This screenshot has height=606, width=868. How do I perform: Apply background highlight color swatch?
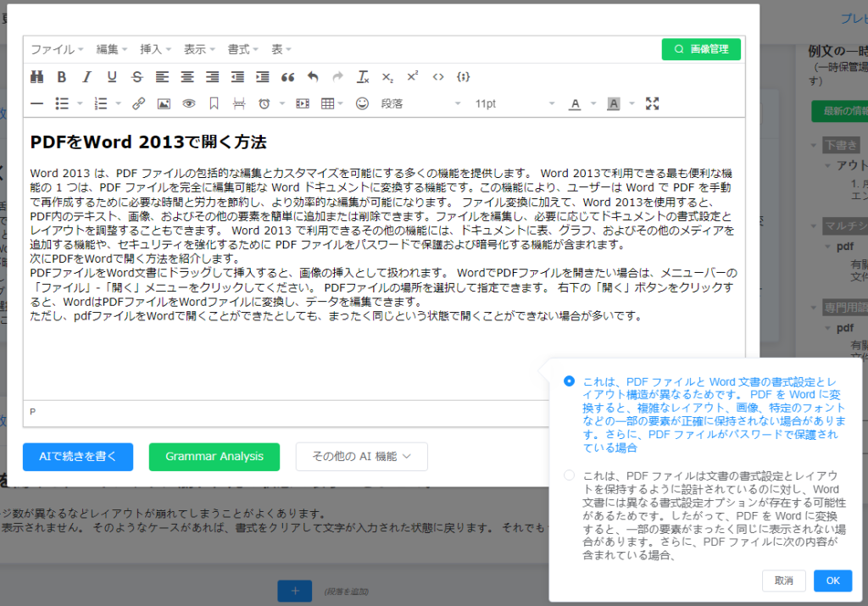coord(614,103)
